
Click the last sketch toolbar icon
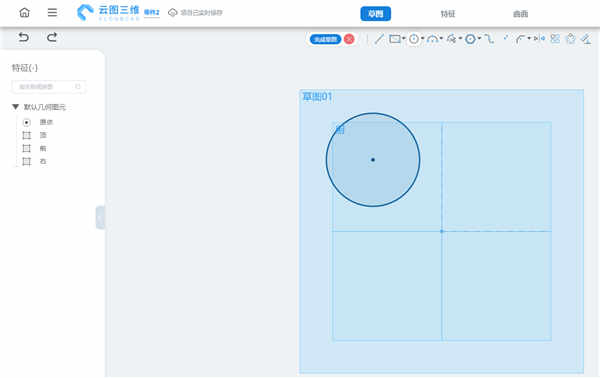point(586,39)
